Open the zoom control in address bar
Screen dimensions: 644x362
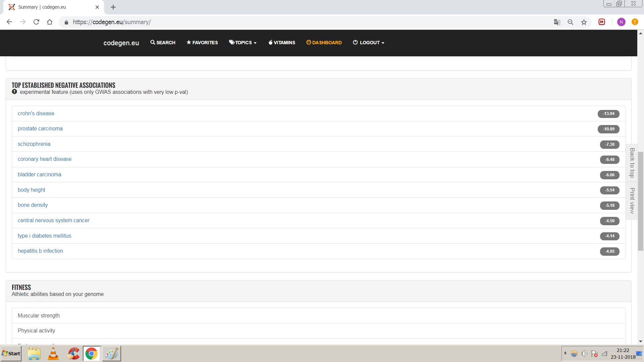click(570, 22)
